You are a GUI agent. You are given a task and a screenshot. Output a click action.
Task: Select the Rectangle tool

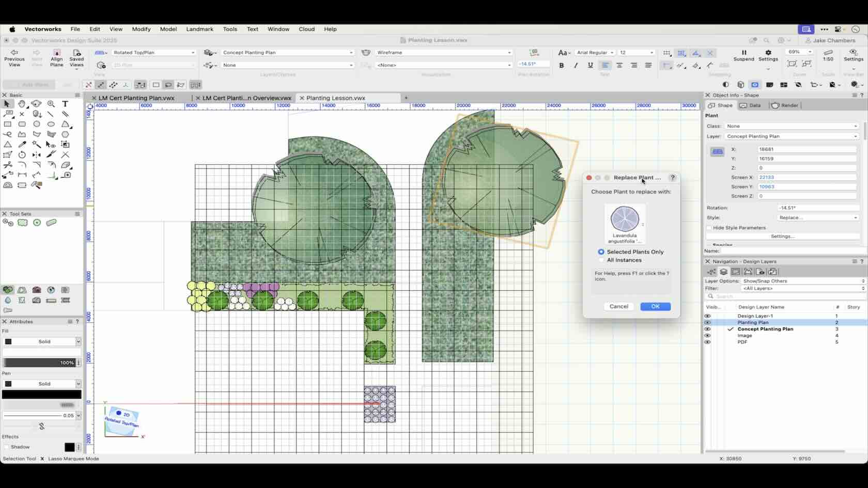8,124
